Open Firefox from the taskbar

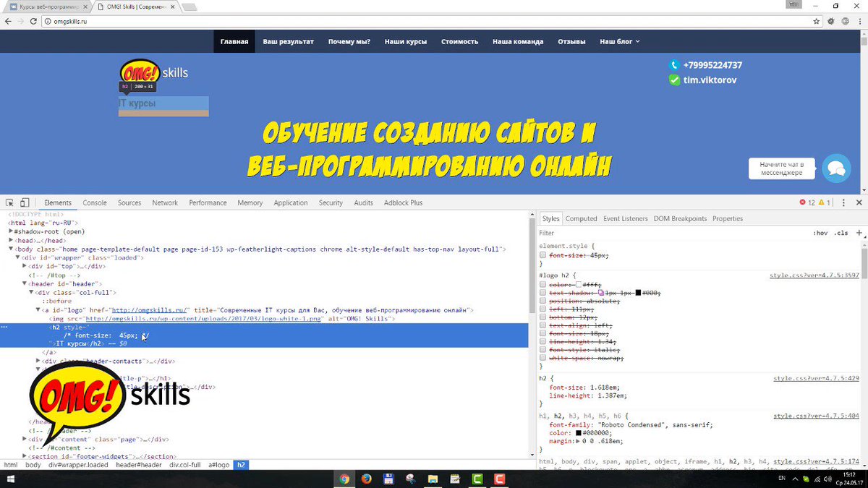tap(367, 479)
